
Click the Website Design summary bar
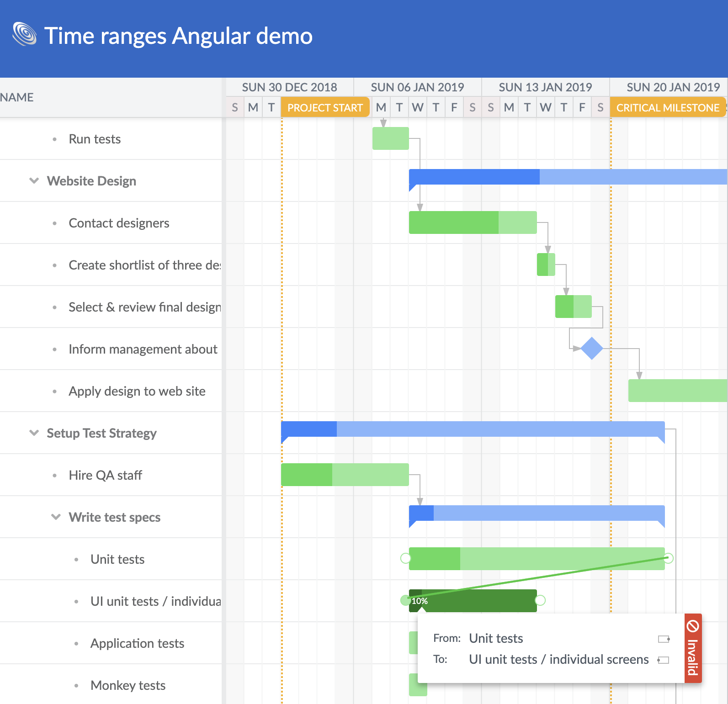pyautogui.click(x=568, y=177)
